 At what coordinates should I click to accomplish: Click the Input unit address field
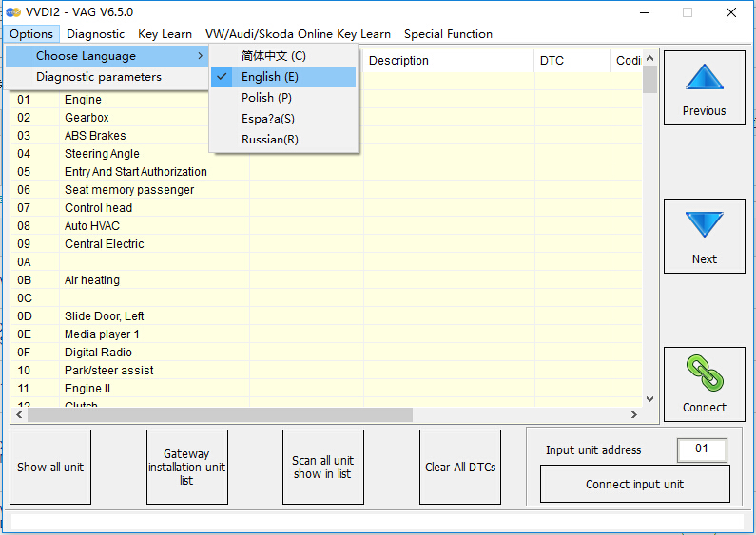pyautogui.click(x=702, y=449)
